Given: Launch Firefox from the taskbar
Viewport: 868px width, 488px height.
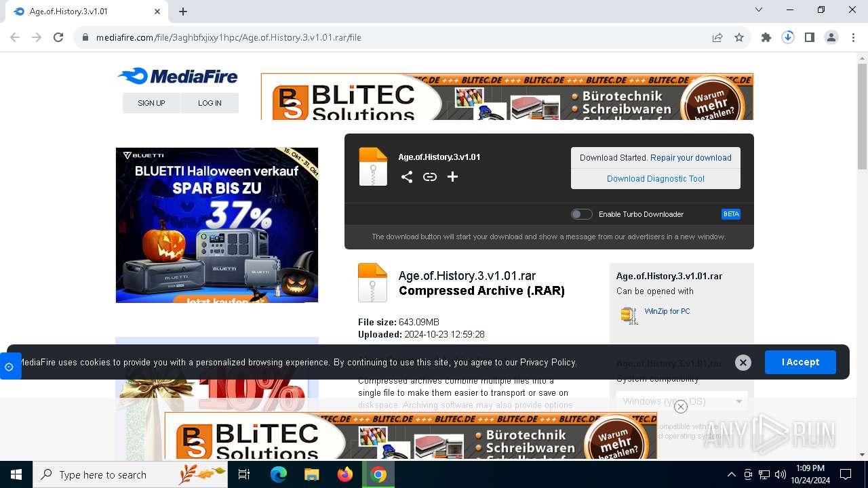Looking at the screenshot, I should (x=345, y=474).
